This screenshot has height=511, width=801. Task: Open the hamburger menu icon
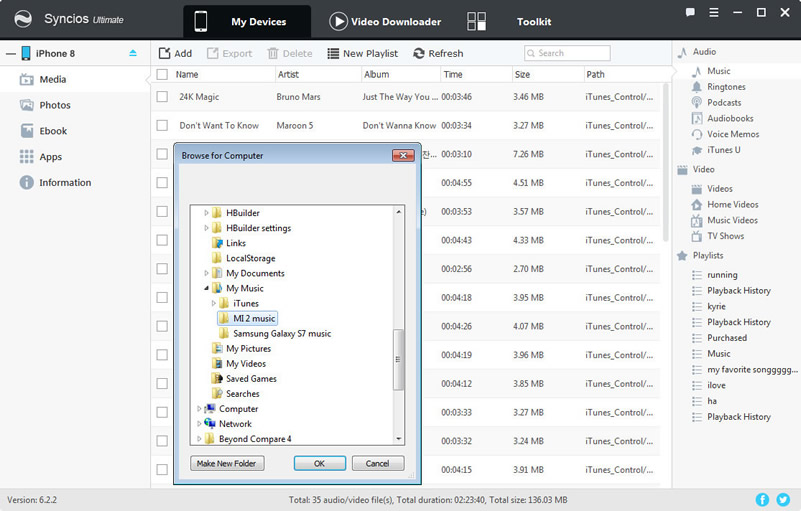point(714,12)
